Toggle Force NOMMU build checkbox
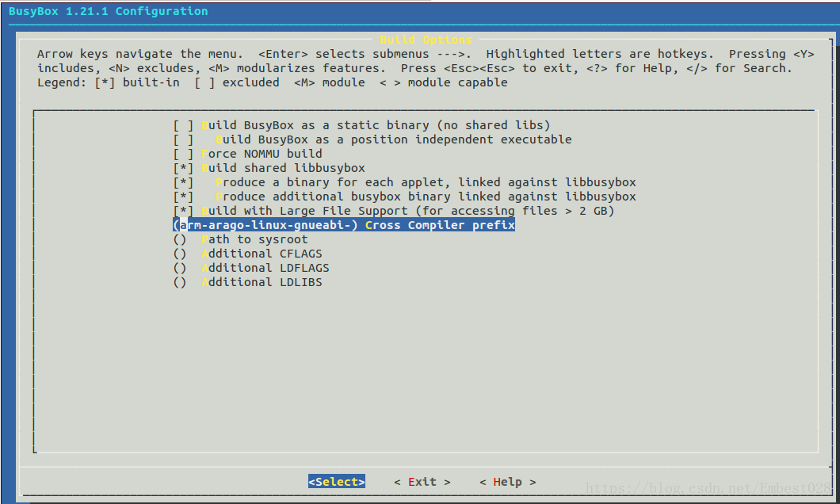 point(183,154)
